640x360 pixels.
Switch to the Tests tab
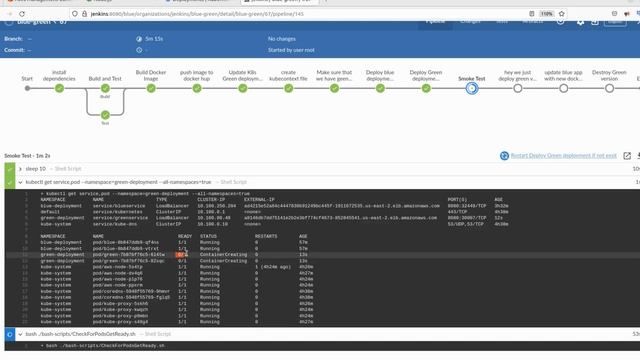tap(502, 22)
